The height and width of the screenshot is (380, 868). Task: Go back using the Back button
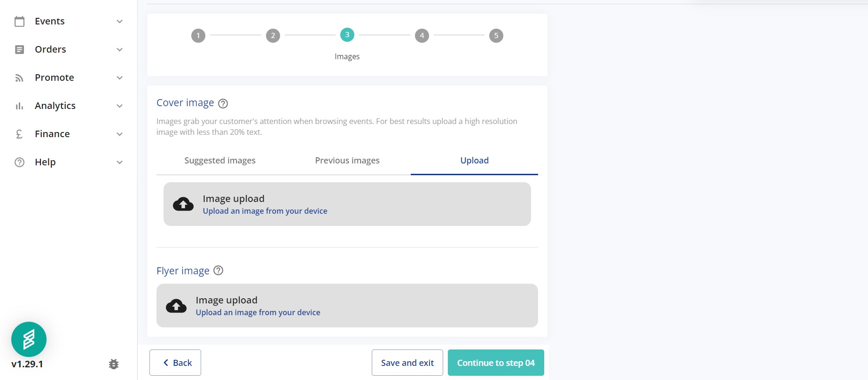click(175, 363)
